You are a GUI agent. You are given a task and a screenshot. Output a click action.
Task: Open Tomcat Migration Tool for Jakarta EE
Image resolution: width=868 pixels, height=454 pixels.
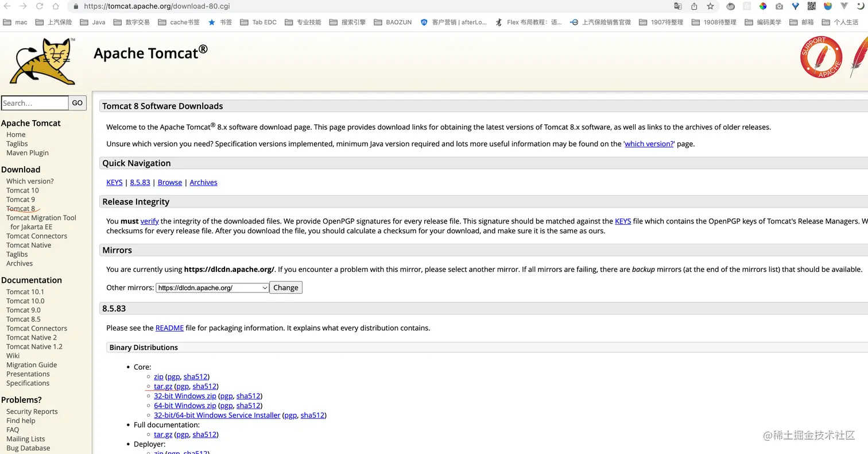[41, 222]
